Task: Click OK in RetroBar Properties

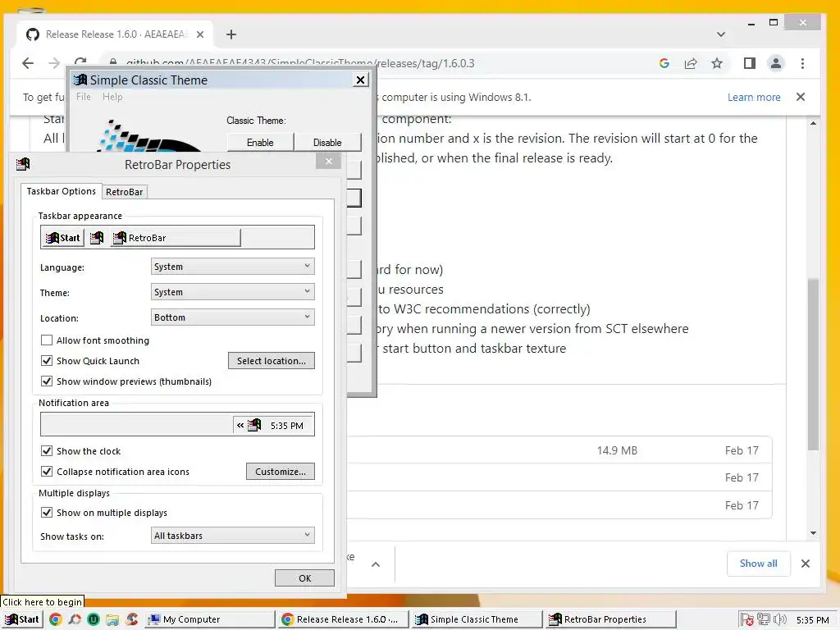Action: click(x=304, y=578)
